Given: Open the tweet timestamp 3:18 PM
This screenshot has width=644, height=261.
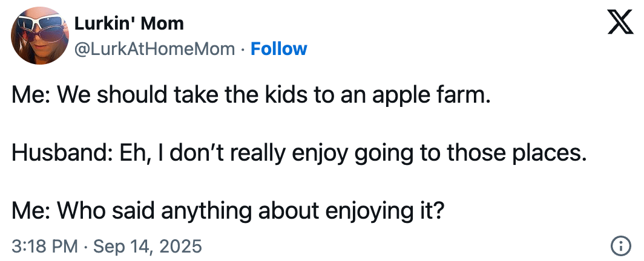Looking at the screenshot, I should 45,246.
